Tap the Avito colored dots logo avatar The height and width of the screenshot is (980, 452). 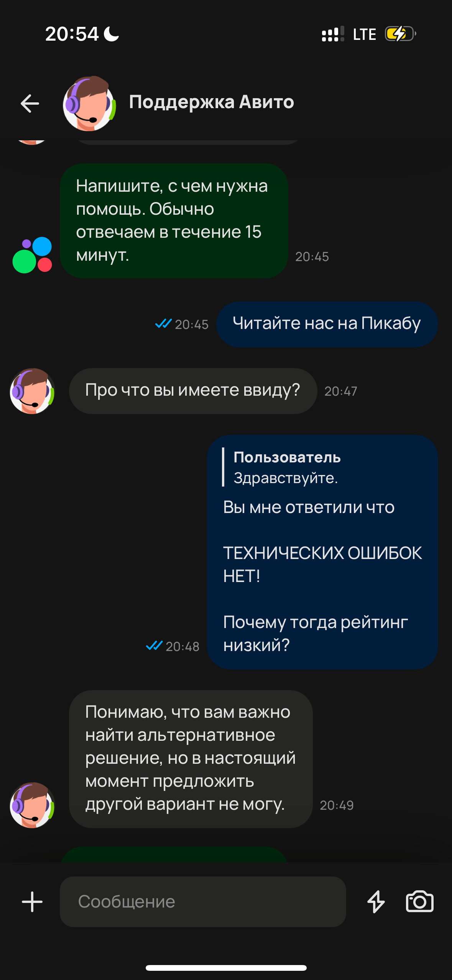pos(32,255)
